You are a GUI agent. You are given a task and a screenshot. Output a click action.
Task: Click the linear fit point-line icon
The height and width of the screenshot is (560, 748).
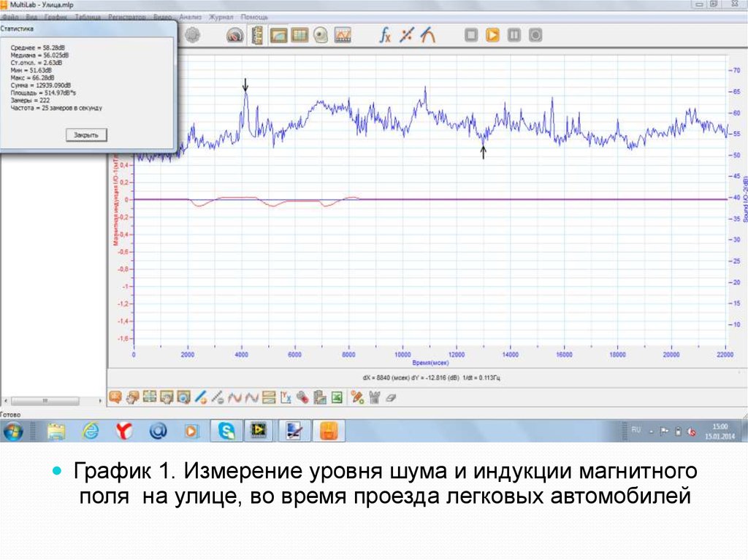[x=407, y=34]
